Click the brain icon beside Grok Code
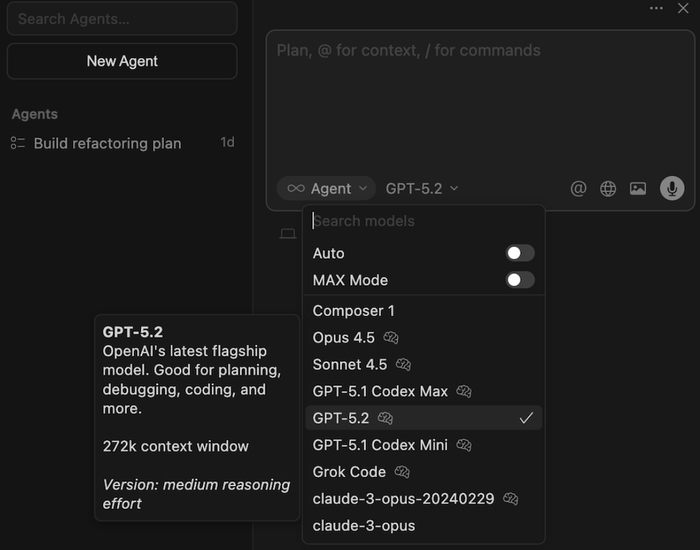This screenshot has height=550, width=700. 403,472
